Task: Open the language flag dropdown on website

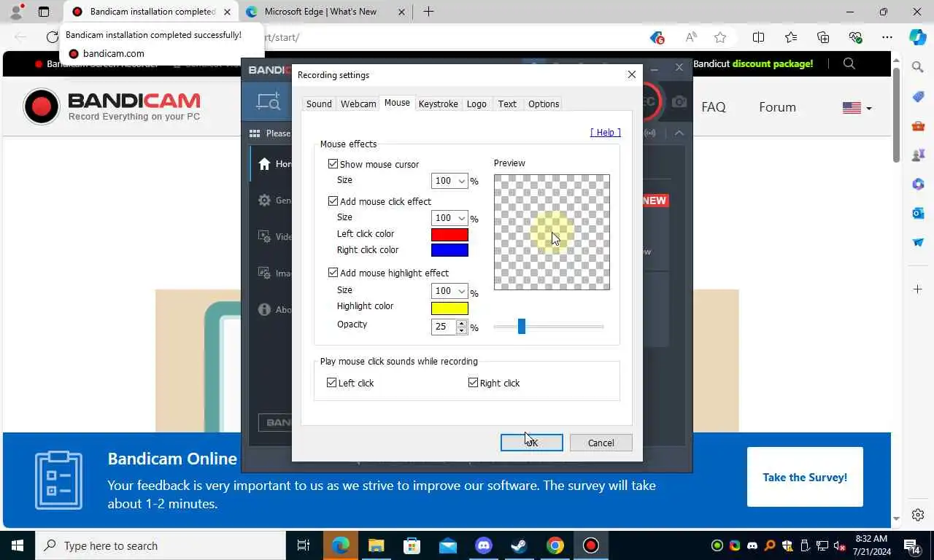Action: [x=857, y=108]
